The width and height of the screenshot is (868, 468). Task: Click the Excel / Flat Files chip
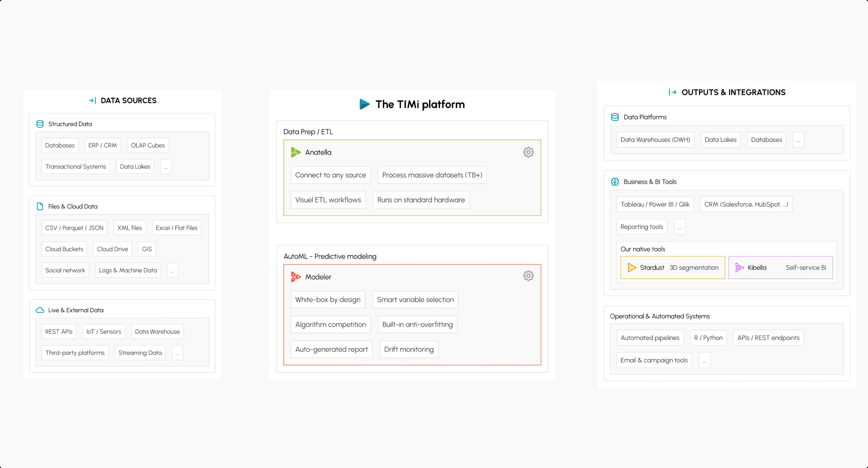(177, 228)
